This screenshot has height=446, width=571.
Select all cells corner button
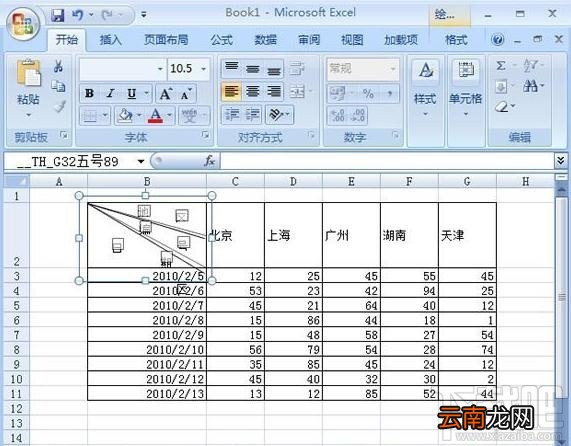(16, 181)
